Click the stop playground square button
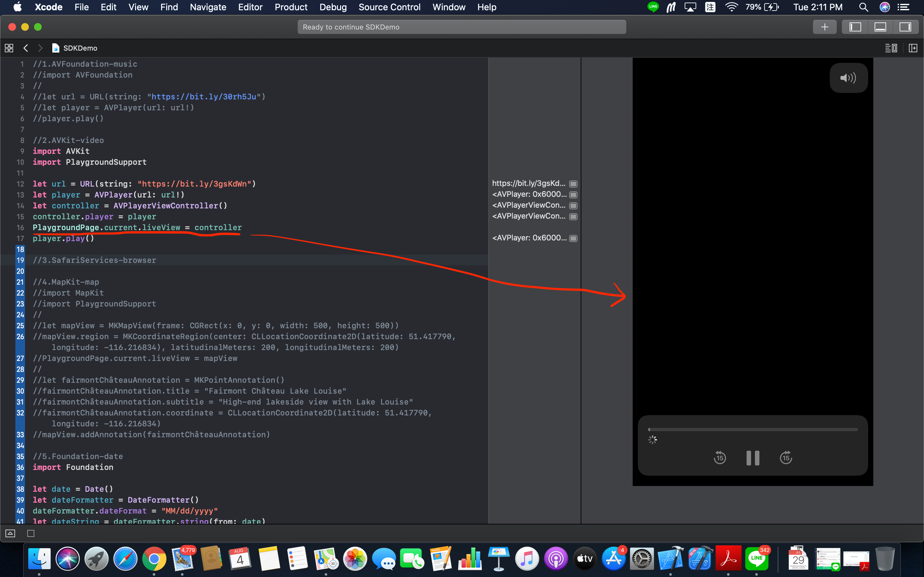924x577 pixels. tap(31, 533)
